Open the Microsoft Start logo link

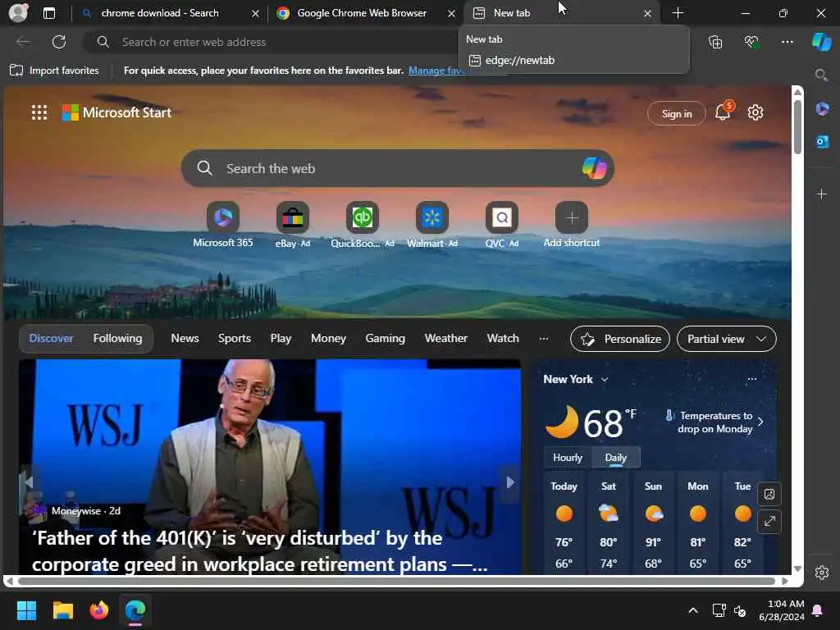[x=116, y=112]
